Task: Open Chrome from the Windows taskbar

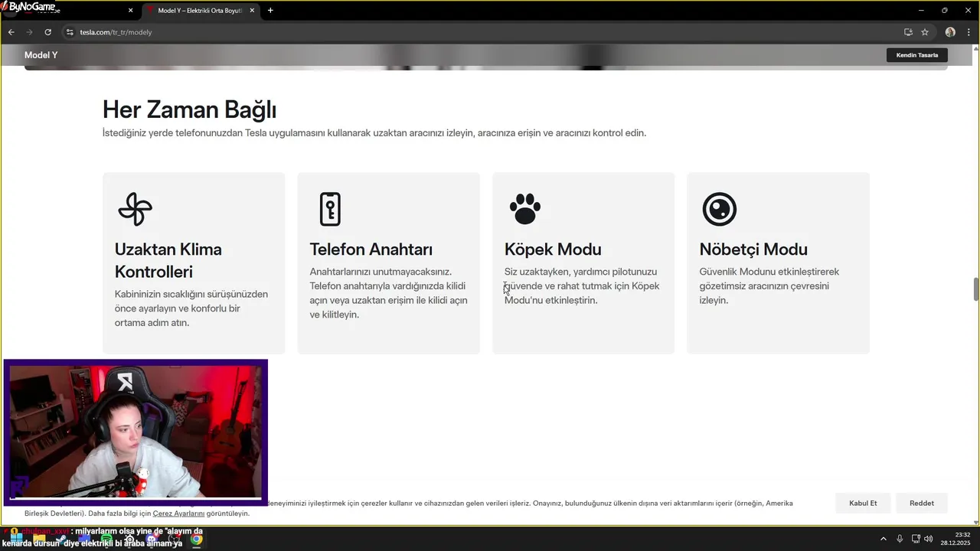Action: coord(197,540)
